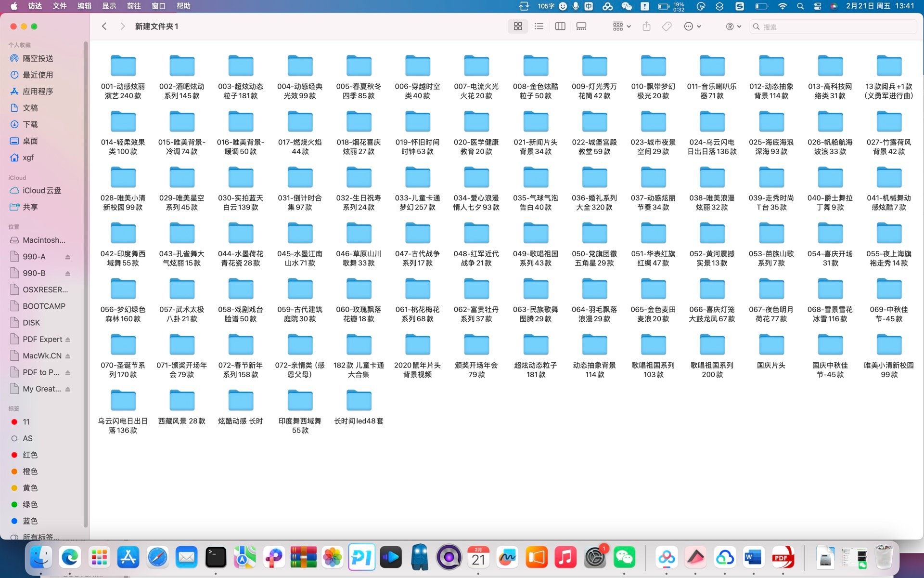Go back with the back arrow
Image resolution: width=924 pixels, height=578 pixels.
(x=104, y=26)
